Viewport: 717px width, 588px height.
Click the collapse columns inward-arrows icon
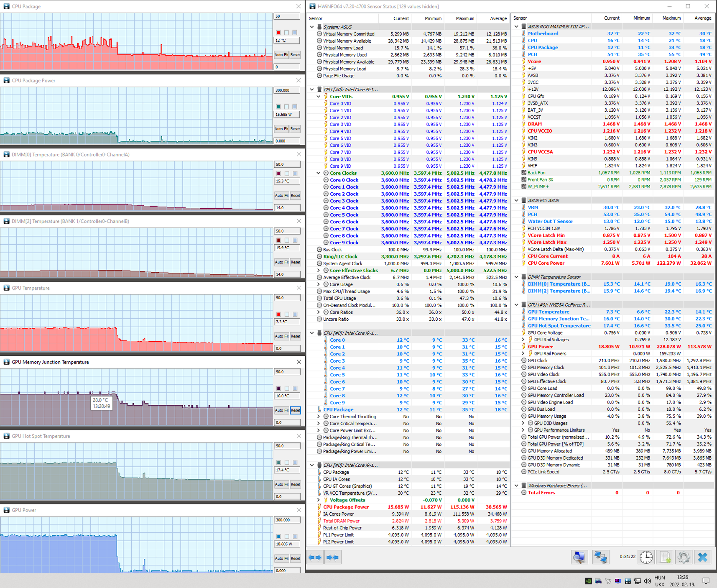(x=333, y=557)
